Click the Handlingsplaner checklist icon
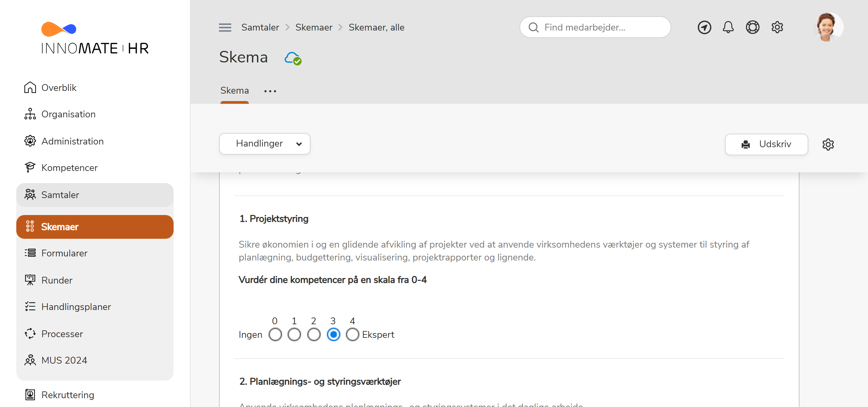 coord(30,307)
